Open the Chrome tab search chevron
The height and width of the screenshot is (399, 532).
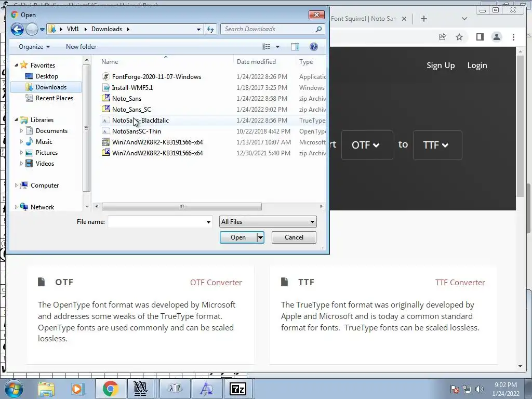[x=464, y=19]
